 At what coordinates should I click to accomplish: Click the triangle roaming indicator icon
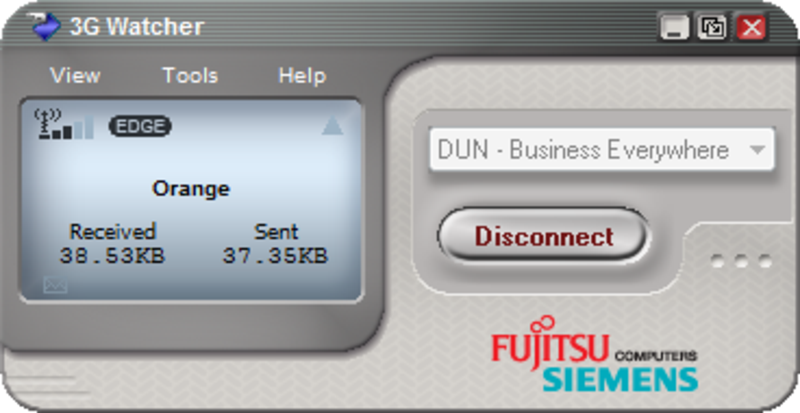(x=332, y=125)
